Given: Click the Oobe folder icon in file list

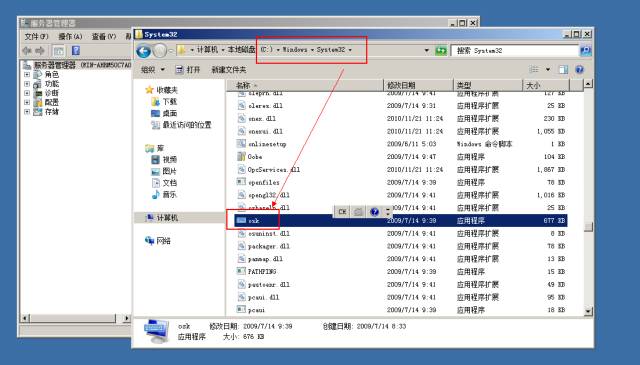Looking at the screenshot, I should point(241,156).
